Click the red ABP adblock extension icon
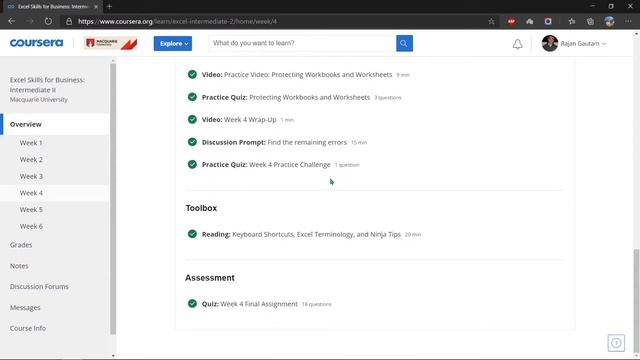This screenshot has height=360, width=640. (511, 22)
